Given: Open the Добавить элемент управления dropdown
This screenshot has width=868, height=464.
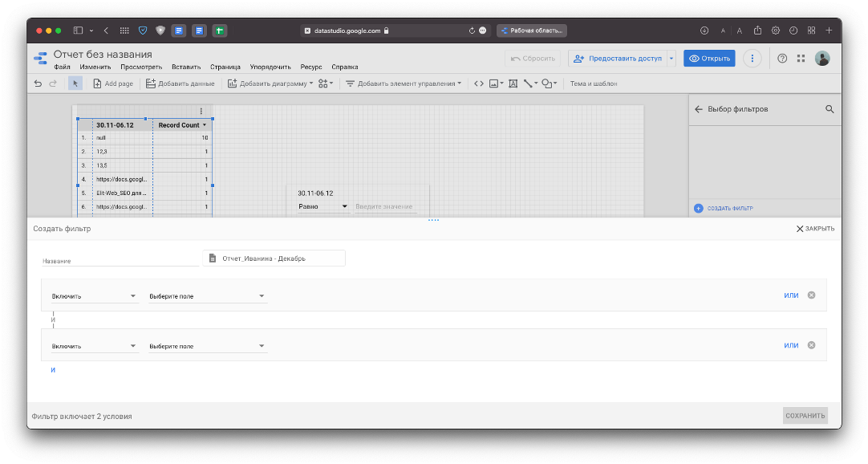Looking at the screenshot, I should tap(404, 83).
